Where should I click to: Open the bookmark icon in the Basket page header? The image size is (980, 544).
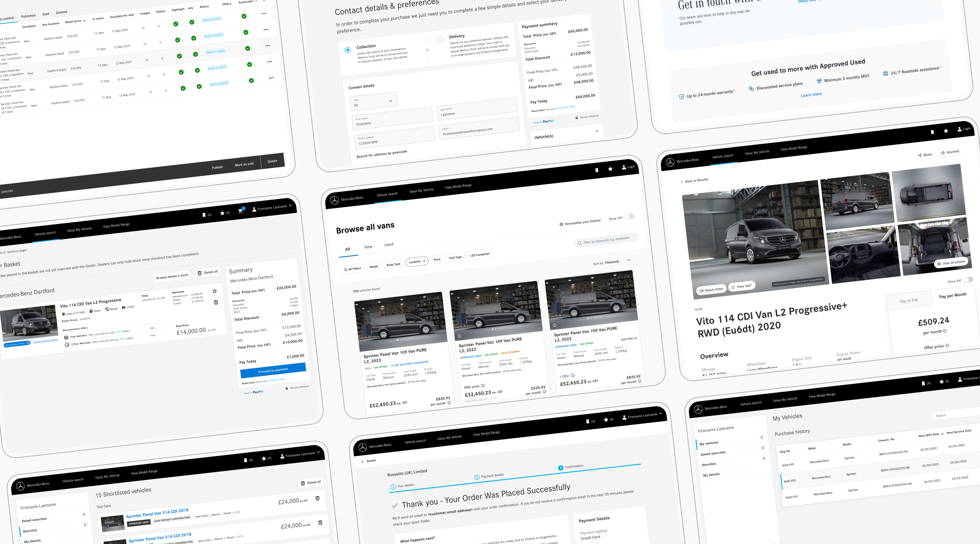coord(204,215)
